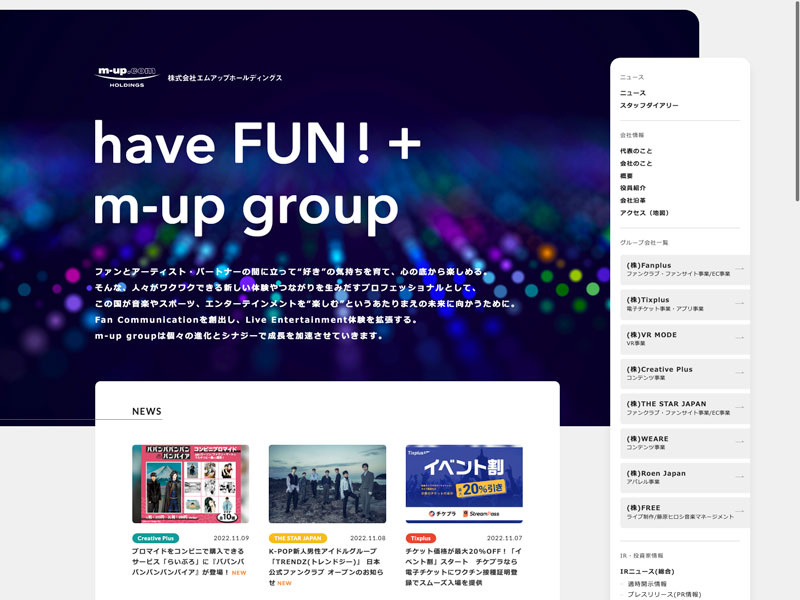Open the ニュース link in the sidebar
The image size is (800, 600).
tap(633, 93)
